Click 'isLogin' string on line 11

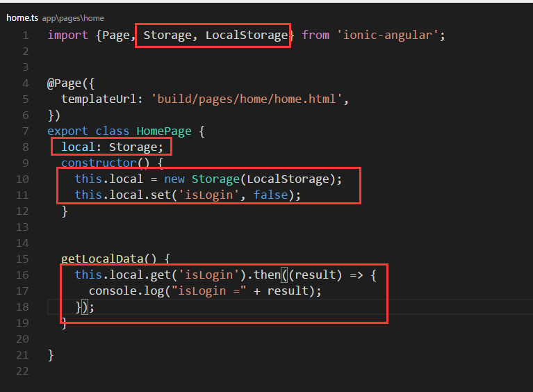pyautogui.click(x=208, y=195)
